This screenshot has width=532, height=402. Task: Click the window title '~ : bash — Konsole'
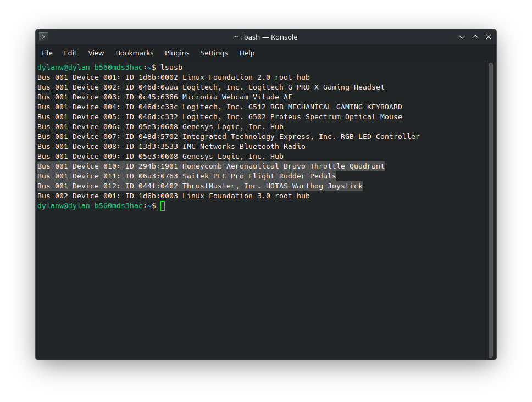click(x=265, y=37)
